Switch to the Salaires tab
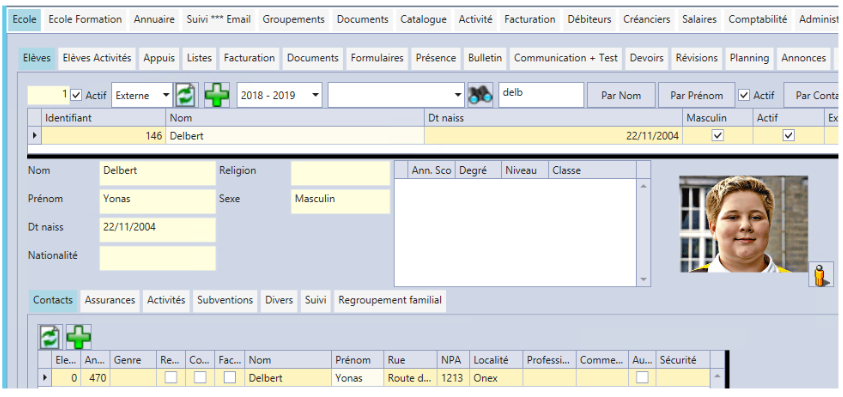This screenshot has height=397, width=843. point(699,19)
